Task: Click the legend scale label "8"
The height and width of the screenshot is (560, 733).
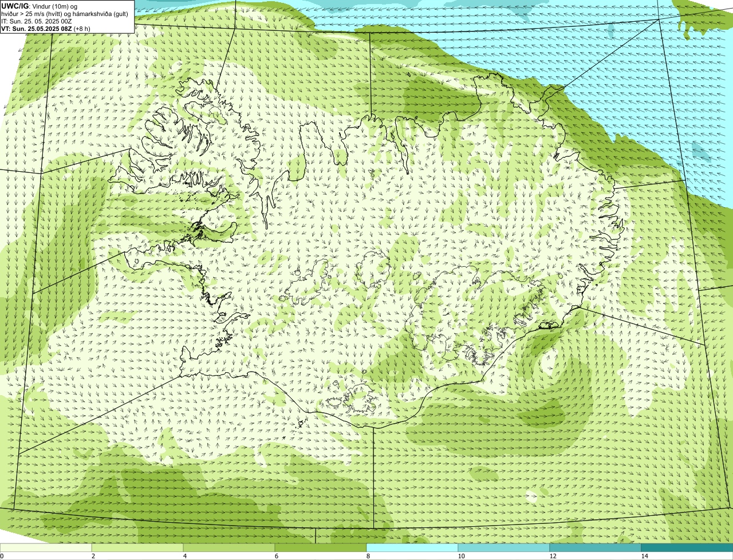Action: click(368, 556)
